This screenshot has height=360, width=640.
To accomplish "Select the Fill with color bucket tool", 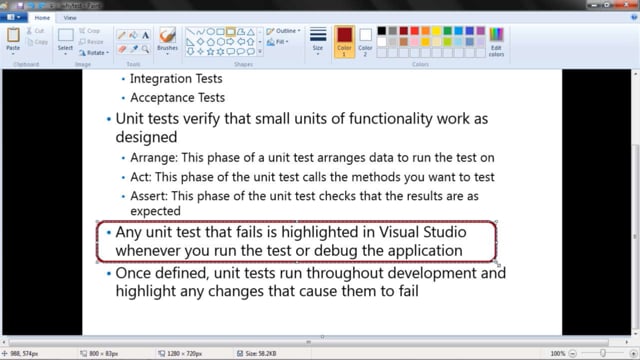I will tap(133, 36).
